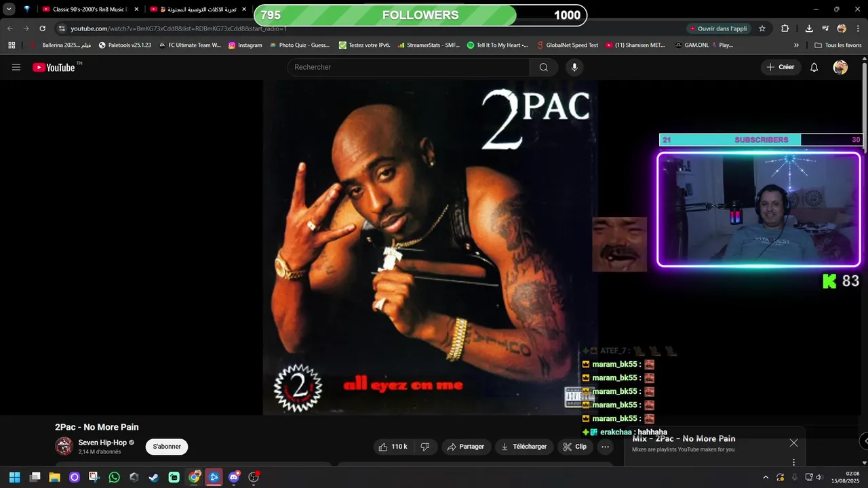The height and width of the screenshot is (488, 868).
Task: Click the search magnifier button
Action: (x=544, y=67)
